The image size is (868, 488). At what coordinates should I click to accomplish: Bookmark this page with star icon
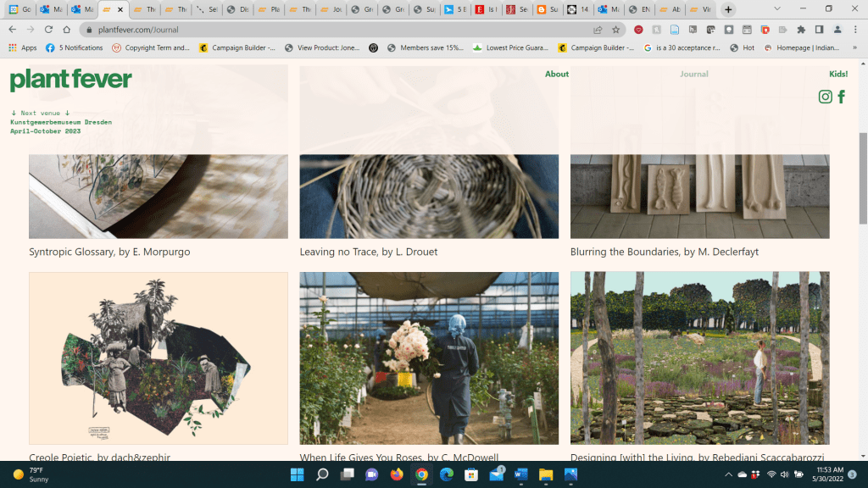click(616, 30)
